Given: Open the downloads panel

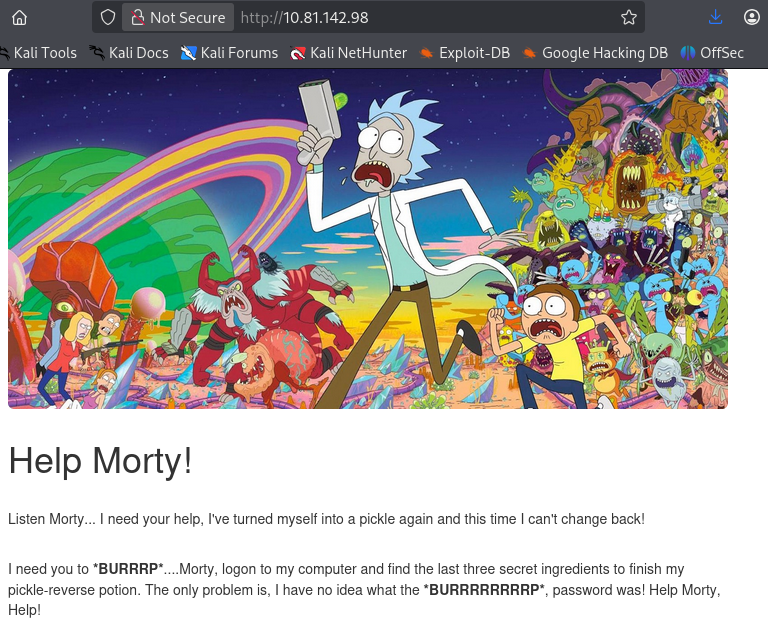Looking at the screenshot, I should pyautogui.click(x=715, y=18).
